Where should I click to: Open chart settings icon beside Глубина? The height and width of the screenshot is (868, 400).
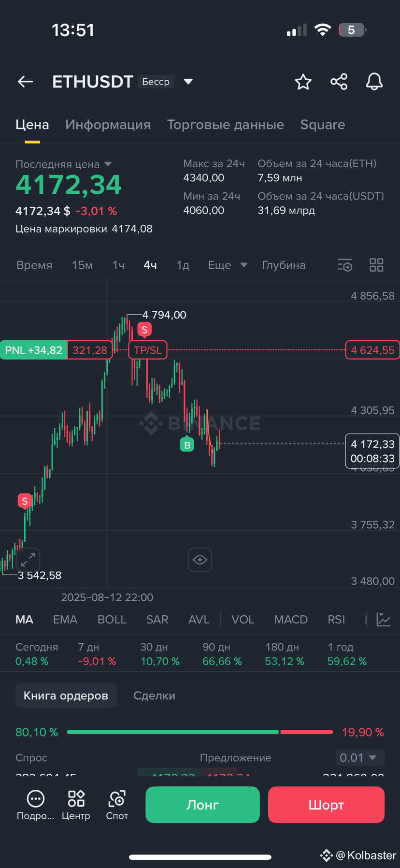point(345,265)
